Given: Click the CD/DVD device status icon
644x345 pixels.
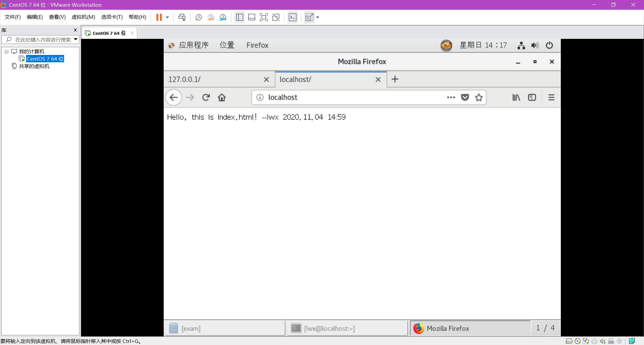Looking at the screenshot, I should [x=578, y=341].
